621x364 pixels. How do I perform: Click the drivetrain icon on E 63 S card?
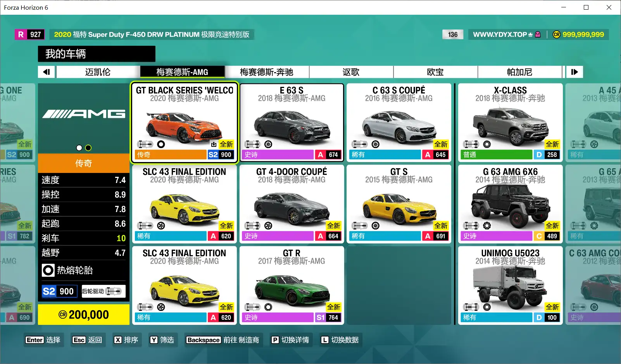[252, 144]
